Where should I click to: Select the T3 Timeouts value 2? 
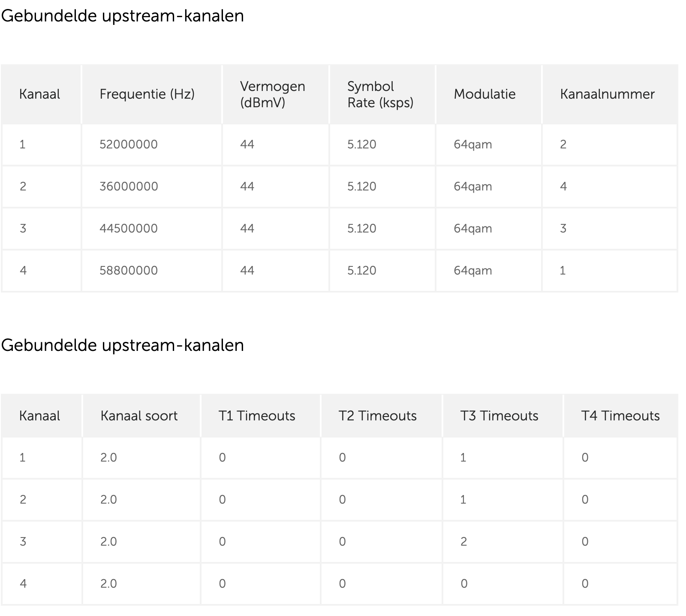[x=463, y=542]
